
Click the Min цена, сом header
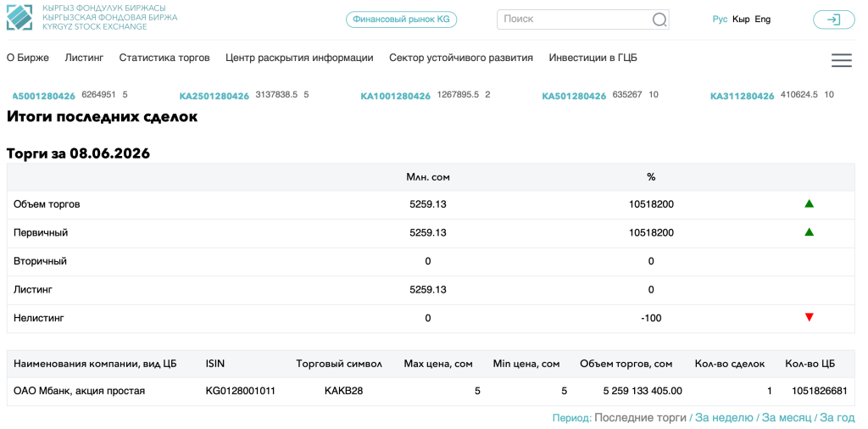click(526, 365)
